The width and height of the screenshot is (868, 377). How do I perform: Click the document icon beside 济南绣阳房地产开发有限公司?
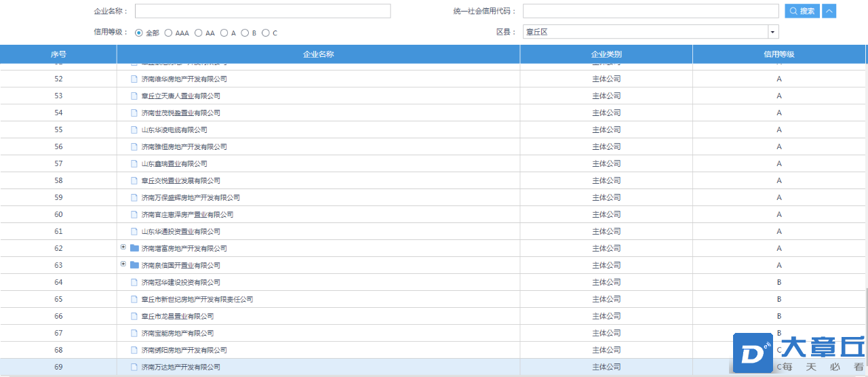tap(134, 351)
